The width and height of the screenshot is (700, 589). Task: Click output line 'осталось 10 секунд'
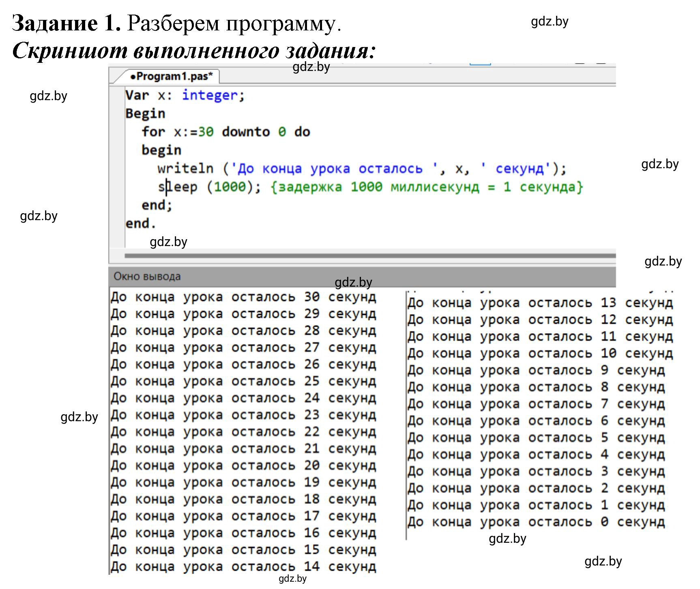540,353
